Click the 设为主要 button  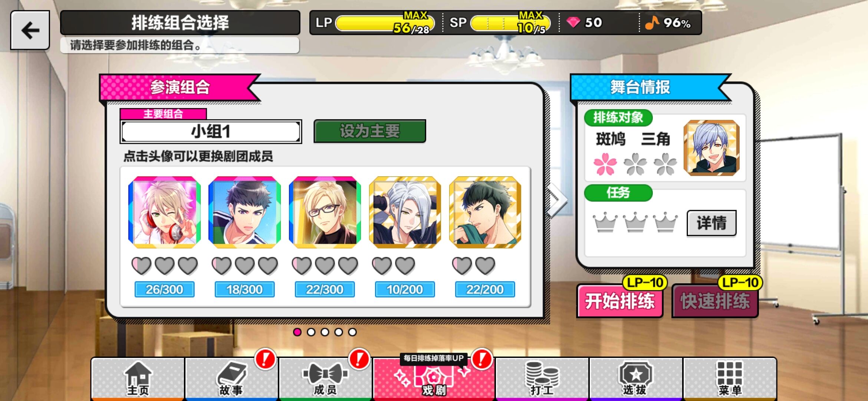[370, 131]
